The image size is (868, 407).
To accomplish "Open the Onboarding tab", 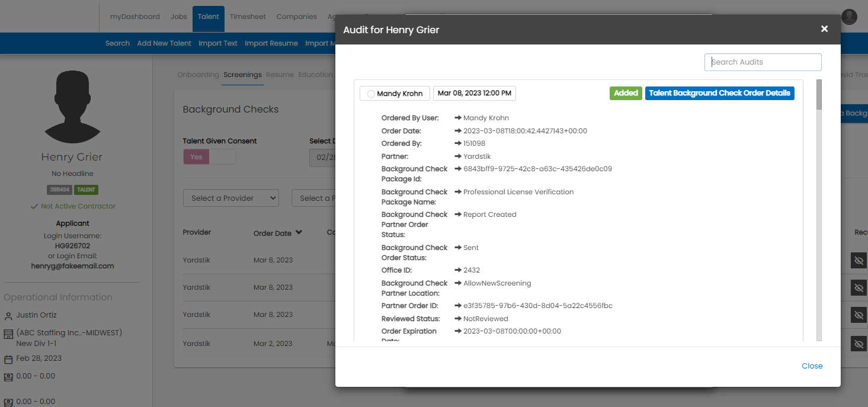I will coord(198,75).
